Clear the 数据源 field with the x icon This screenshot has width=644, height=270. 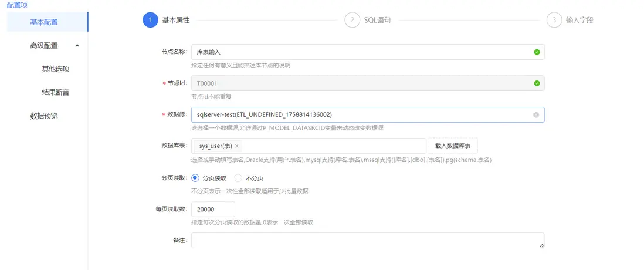[x=536, y=114]
